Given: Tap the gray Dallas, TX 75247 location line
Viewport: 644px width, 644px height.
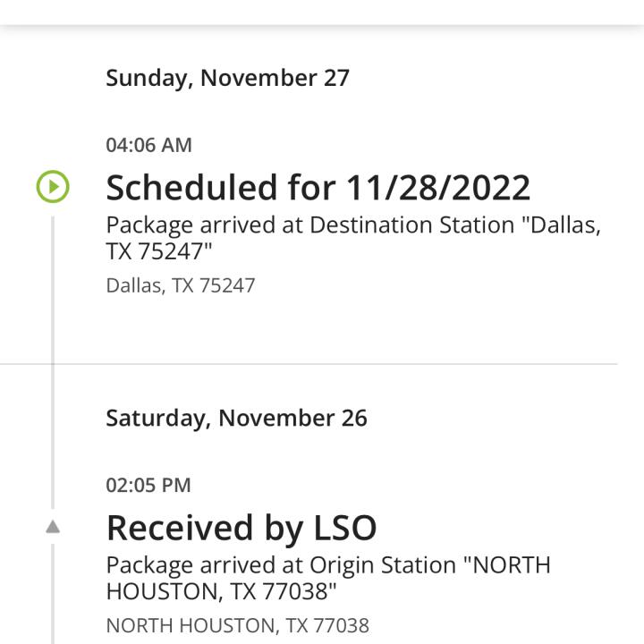Looking at the screenshot, I should [181, 286].
